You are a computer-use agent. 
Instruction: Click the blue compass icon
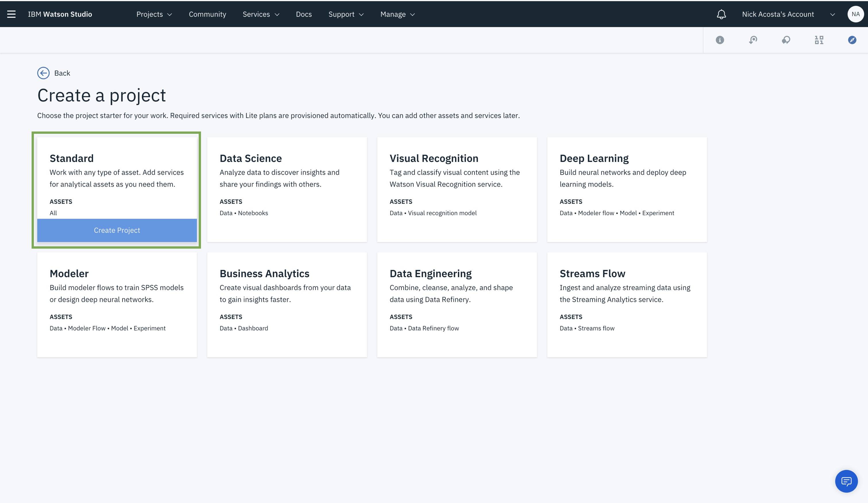pyautogui.click(x=852, y=40)
